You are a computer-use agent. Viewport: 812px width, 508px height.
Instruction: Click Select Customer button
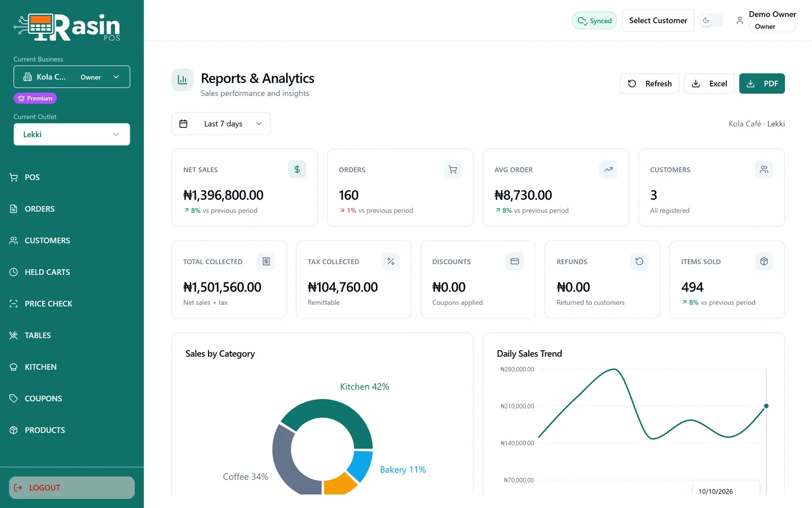[x=658, y=21]
